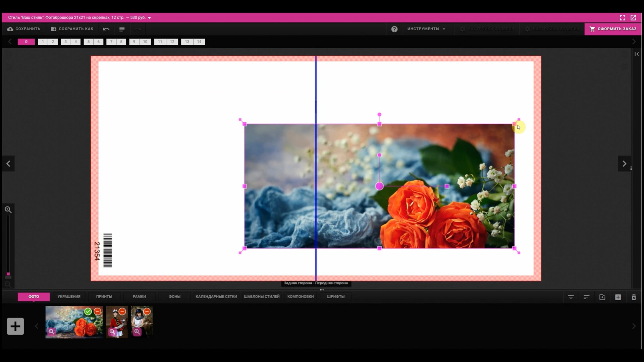644x362 pixels.
Task: Click the text align lines icon in toolbar
Action: tap(122, 29)
